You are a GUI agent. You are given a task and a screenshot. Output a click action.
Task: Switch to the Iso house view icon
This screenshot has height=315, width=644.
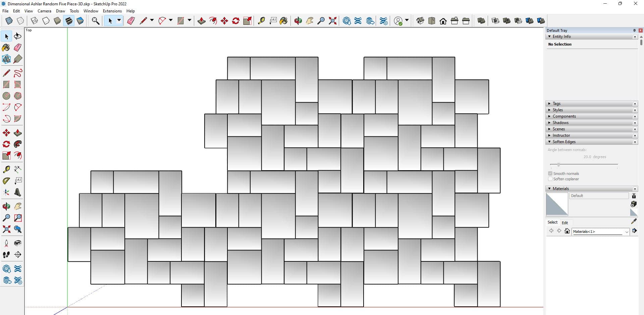(x=420, y=21)
